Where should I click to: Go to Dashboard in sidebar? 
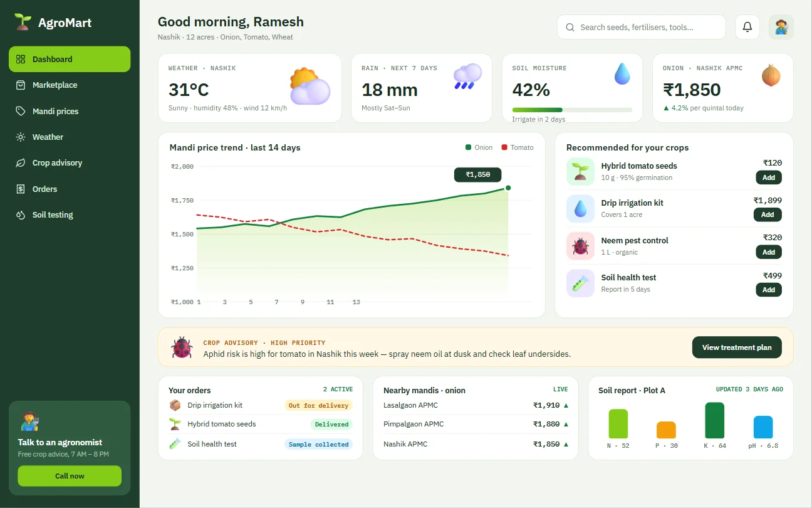pos(70,59)
